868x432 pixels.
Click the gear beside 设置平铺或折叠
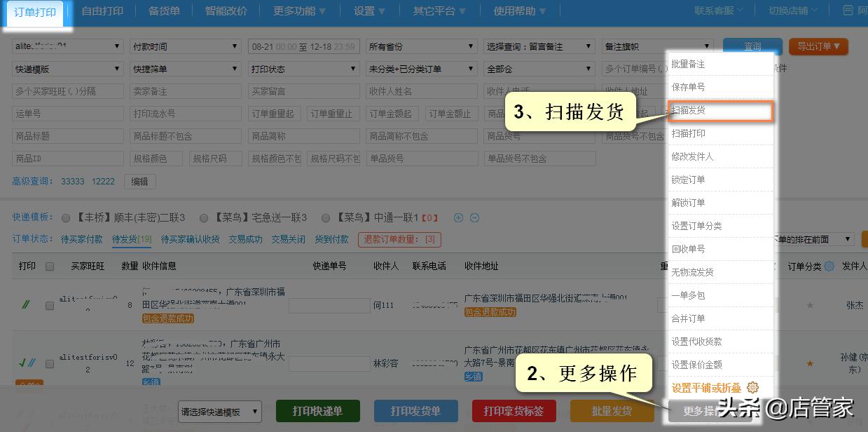click(752, 387)
